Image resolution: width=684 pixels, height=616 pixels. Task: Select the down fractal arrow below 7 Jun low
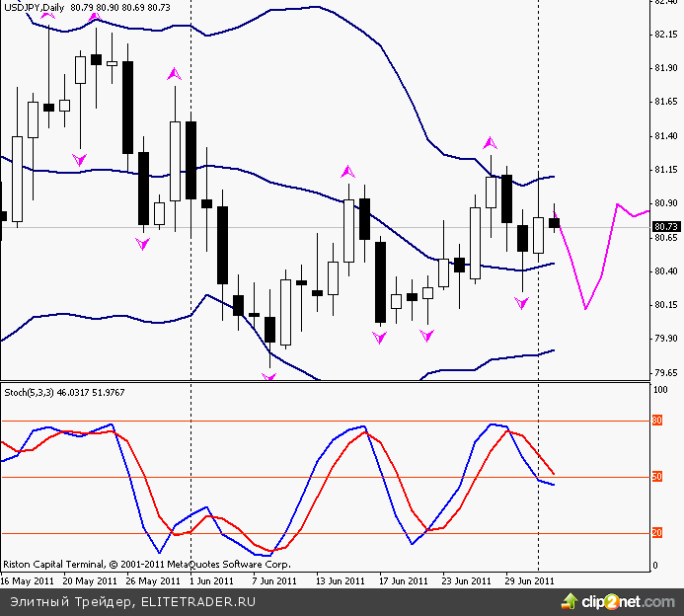tap(268, 376)
